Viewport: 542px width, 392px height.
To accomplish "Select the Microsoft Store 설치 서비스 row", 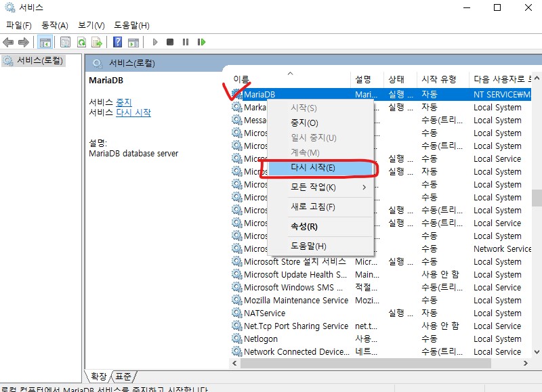I will click(381, 261).
